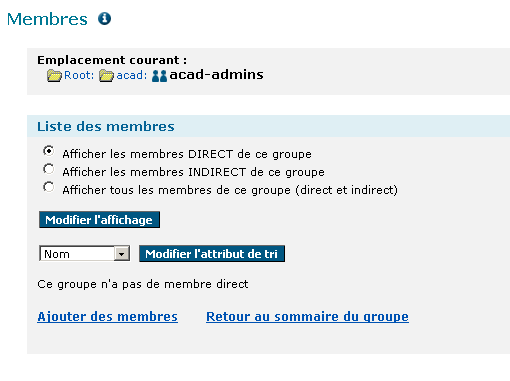Image resolution: width=510 pixels, height=381 pixels.
Task: Follow the Ajouter des membres link
Action: (x=107, y=317)
